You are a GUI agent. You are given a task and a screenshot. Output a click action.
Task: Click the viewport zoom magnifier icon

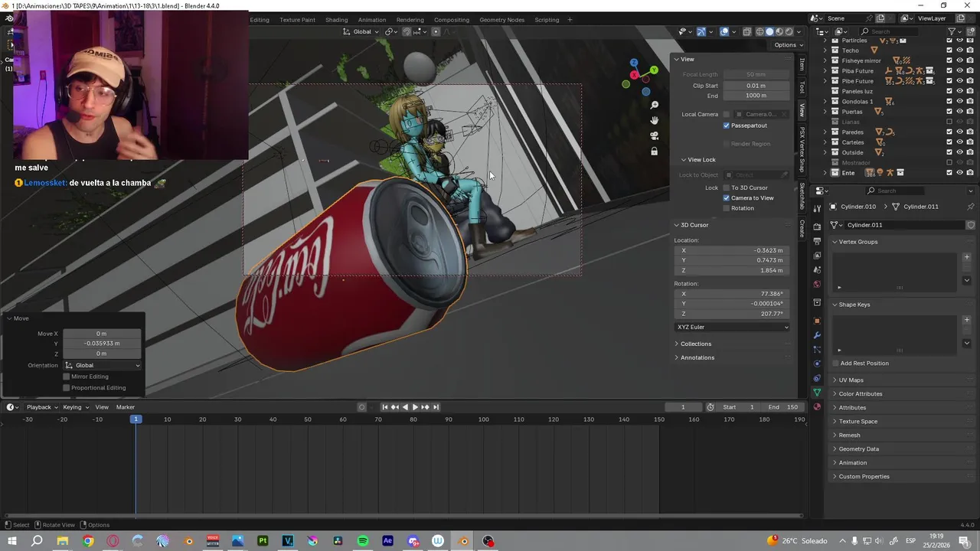tap(655, 105)
